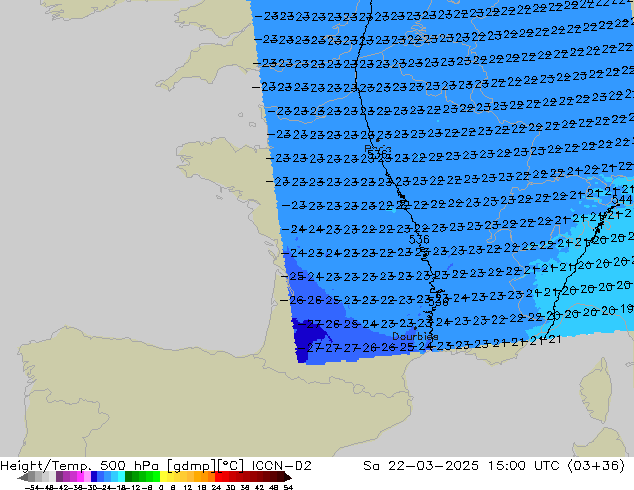Click the (03+36) forecast run label
The height and width of the screenshot is (490, 634).
pyautogui.click(x=596, y=466)
